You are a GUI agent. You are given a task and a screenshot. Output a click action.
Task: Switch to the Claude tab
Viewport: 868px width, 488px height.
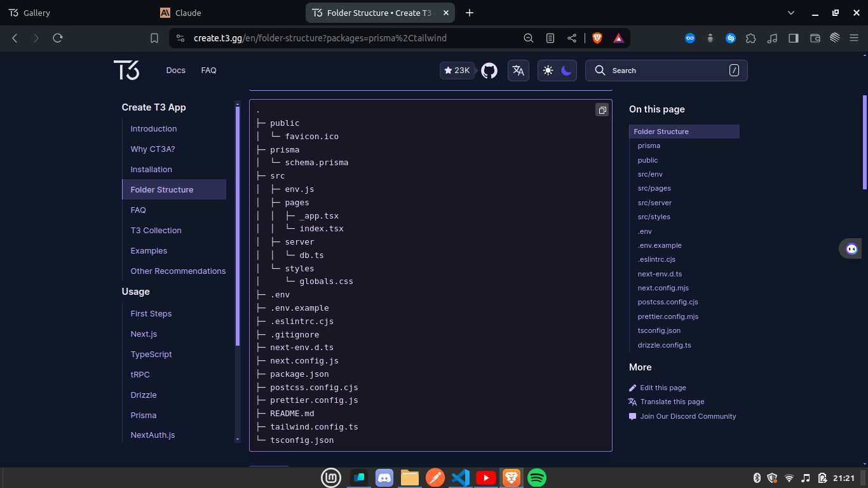point(227,13)
